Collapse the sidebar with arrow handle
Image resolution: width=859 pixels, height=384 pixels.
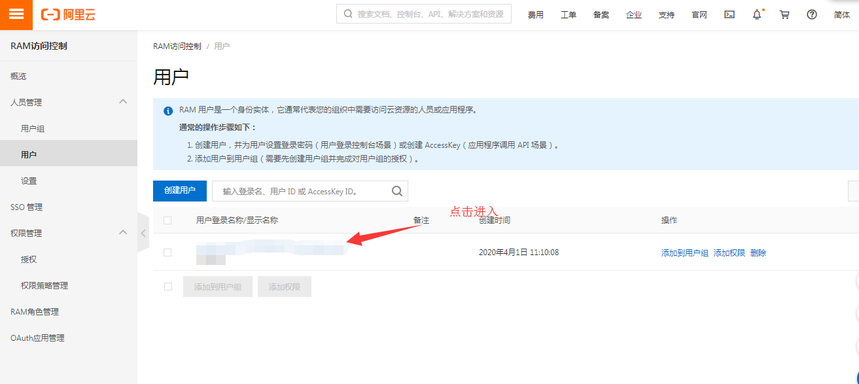(x=143, y=233)
